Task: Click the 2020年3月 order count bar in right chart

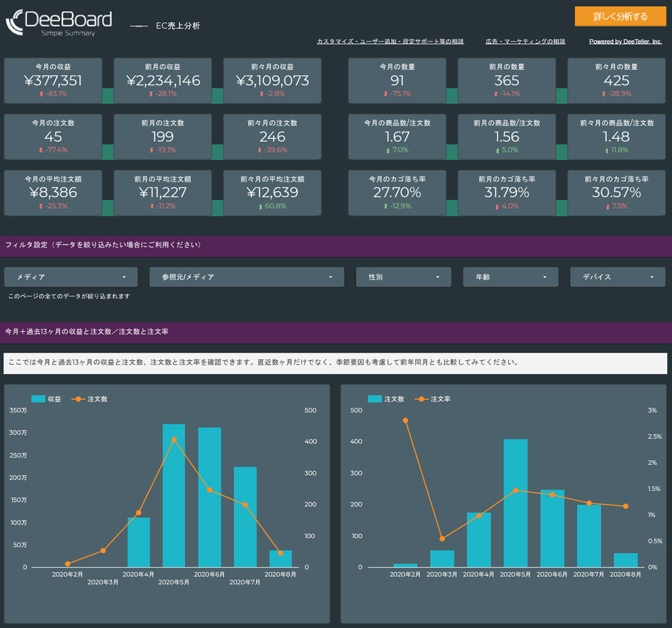Action: pos(442,559)
